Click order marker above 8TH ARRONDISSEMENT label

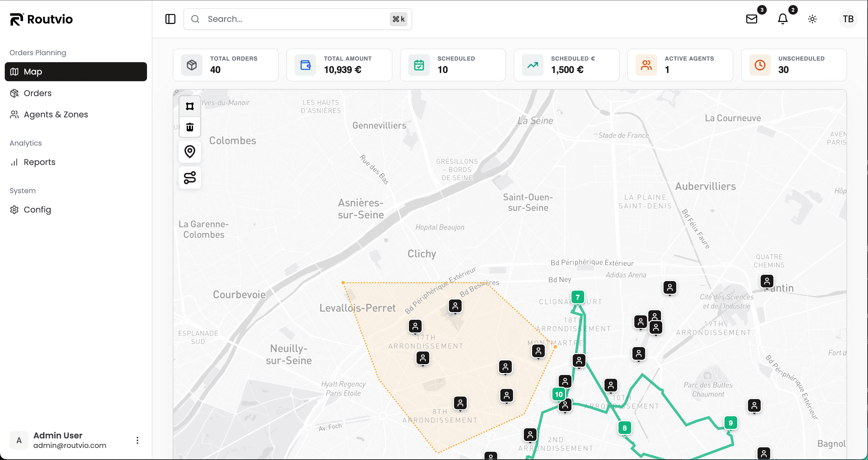tap(460, 403)
